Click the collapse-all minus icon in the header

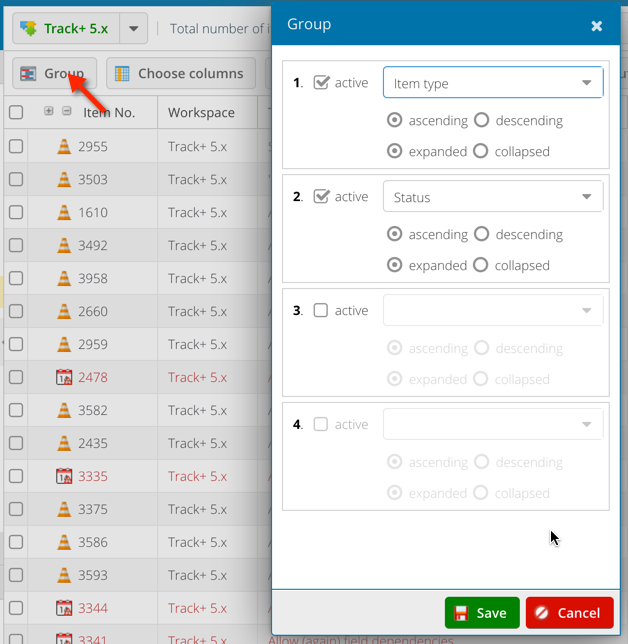point(66,112)
